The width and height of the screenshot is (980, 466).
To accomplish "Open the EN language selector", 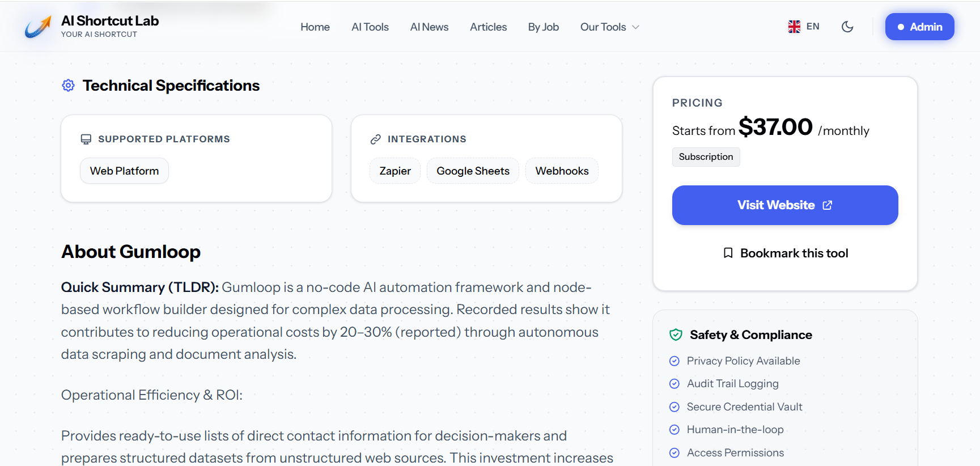I will tap(804, 27).
